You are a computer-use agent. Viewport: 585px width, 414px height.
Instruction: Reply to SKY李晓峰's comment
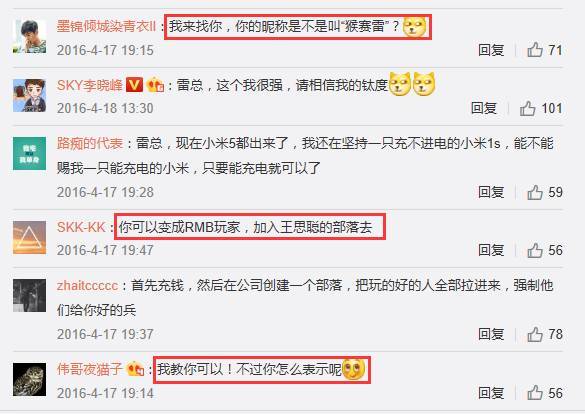(484, 108)
